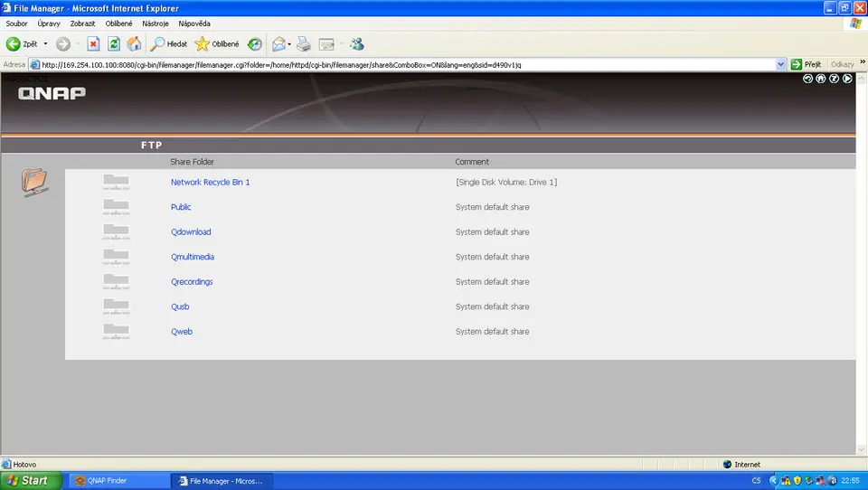Click the browser Stop icon
The width and height of the screenshot is (868, 490).
click(x=93, y=43)
